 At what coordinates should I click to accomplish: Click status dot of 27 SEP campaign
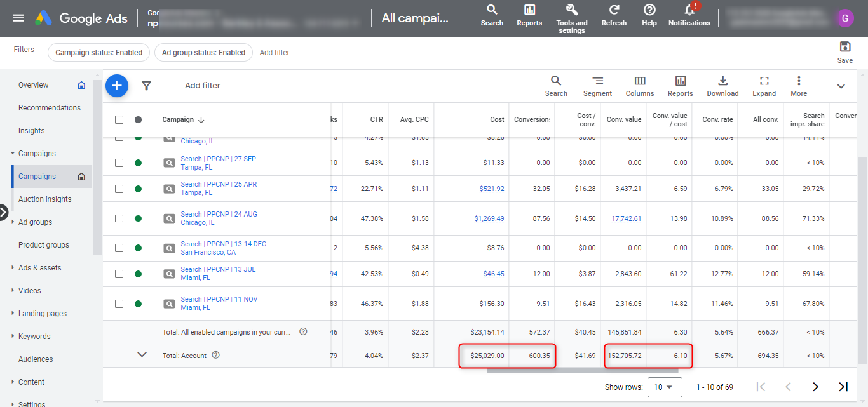(138, 163)
